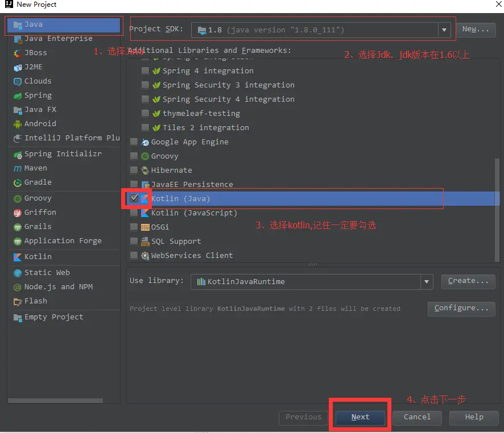Select JavaEE Persistence framework row
The width and height of the screenshot is (504, 433).
coord(312,185)
